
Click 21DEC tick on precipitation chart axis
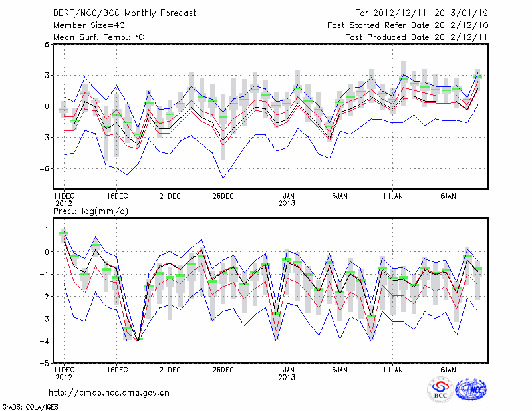coord(170,368)
